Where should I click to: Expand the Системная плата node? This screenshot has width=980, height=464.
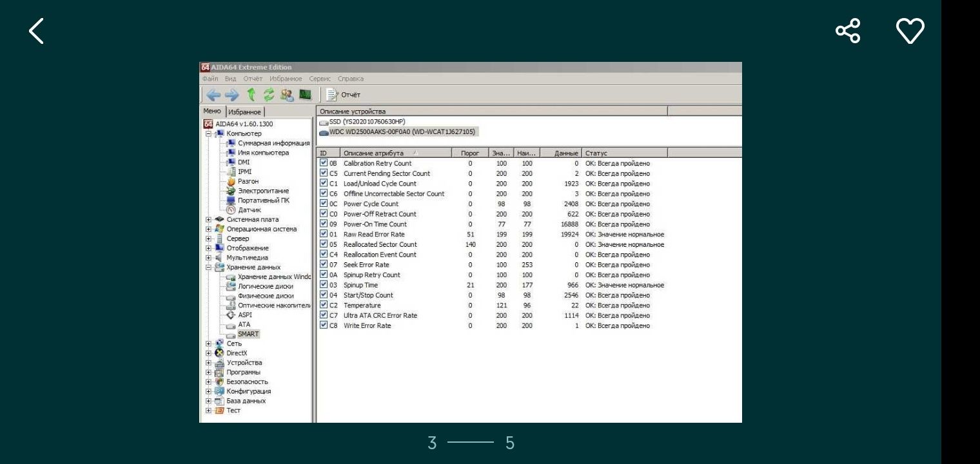[x=208, y=220]
